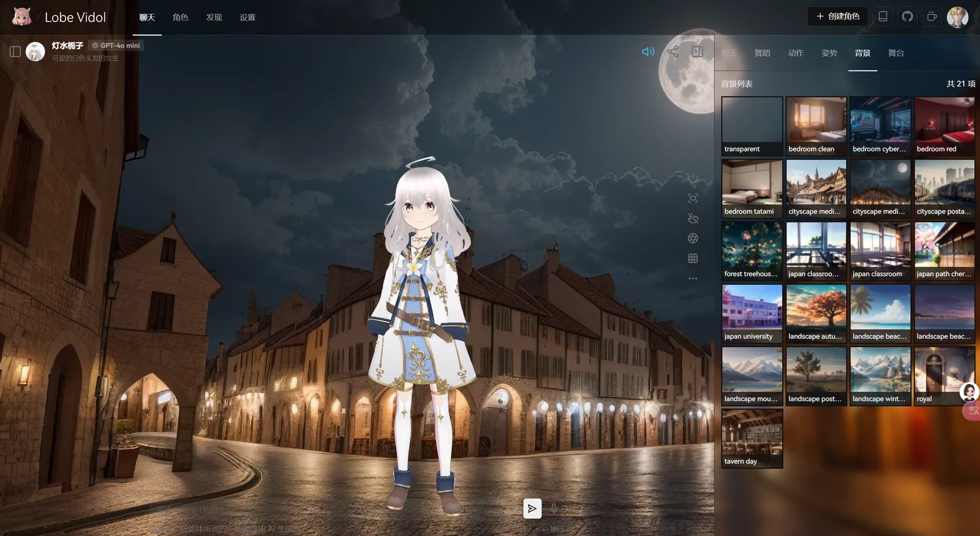Select the 背景 panel tab
The width and height of the screenshot is (980, 536).
click(862, 53)
